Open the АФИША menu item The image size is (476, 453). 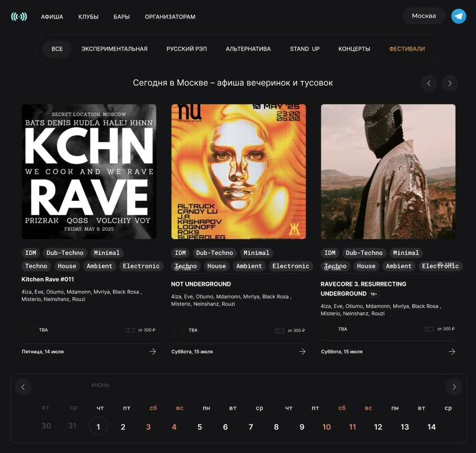pos(52,17)
